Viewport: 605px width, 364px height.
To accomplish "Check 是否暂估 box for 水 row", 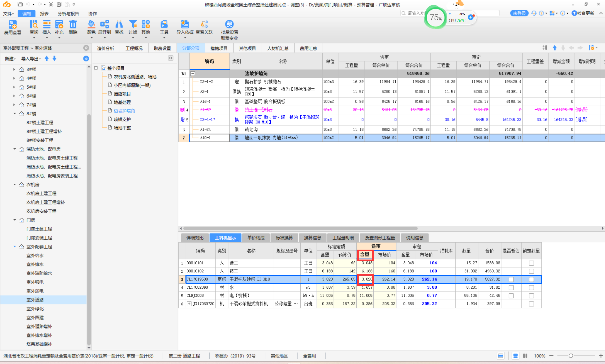I will point(511,287).
